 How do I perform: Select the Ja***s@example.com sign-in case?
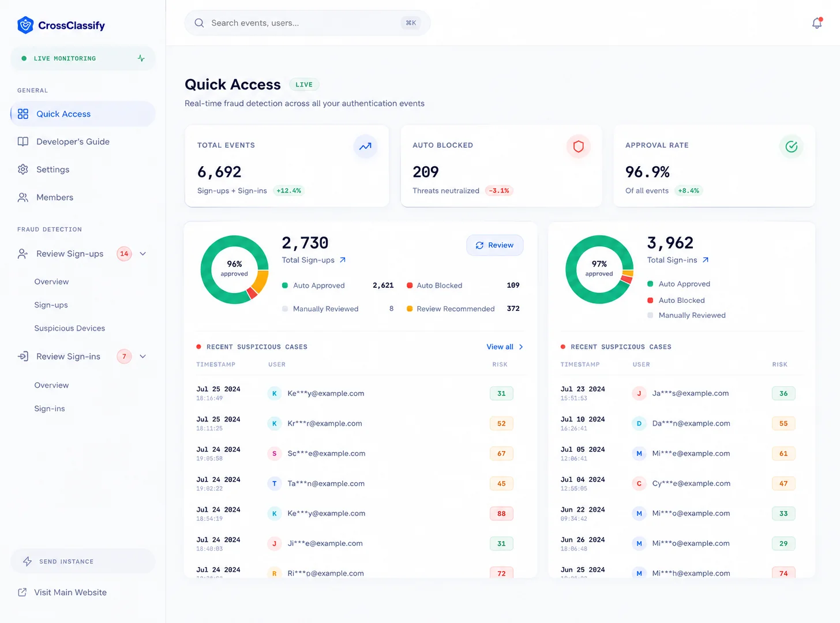pyautogui.click(x=682, y=393)
